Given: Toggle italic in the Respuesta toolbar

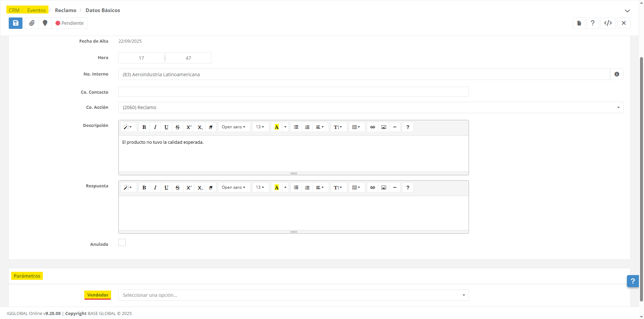Looking at the screenshot, I should tap(155, 187).
